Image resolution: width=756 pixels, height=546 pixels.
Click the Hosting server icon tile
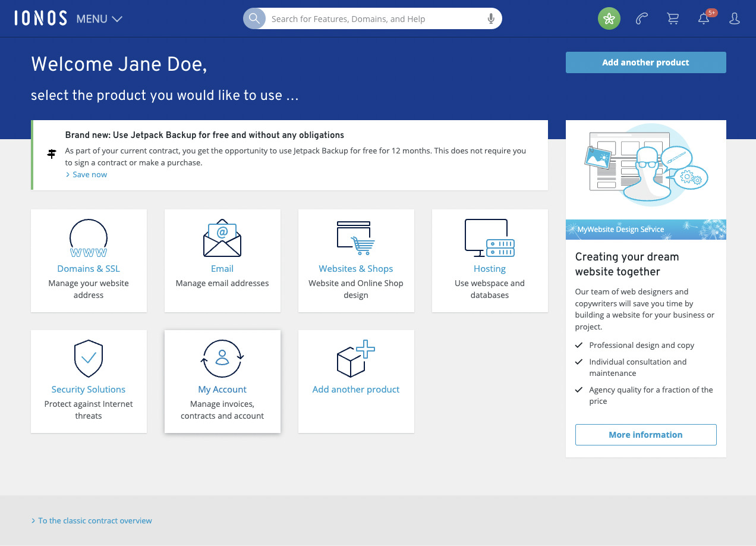point(489,237)
